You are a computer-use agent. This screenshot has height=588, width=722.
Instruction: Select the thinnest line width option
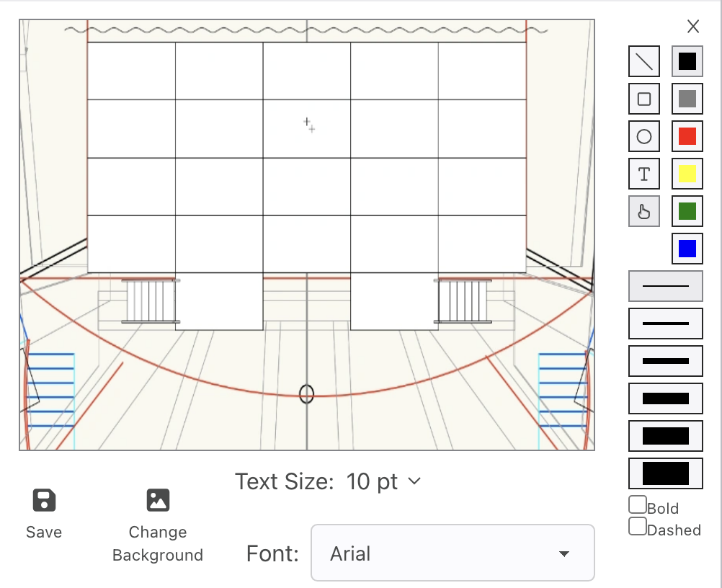coord(666,286)
